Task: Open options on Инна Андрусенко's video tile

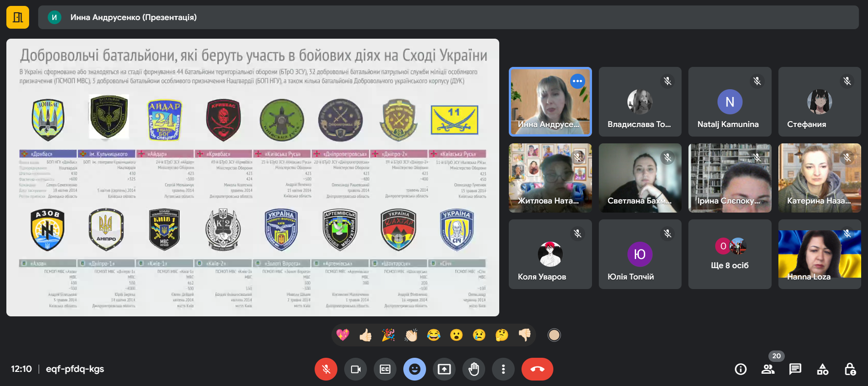Action: click(577, 81)
